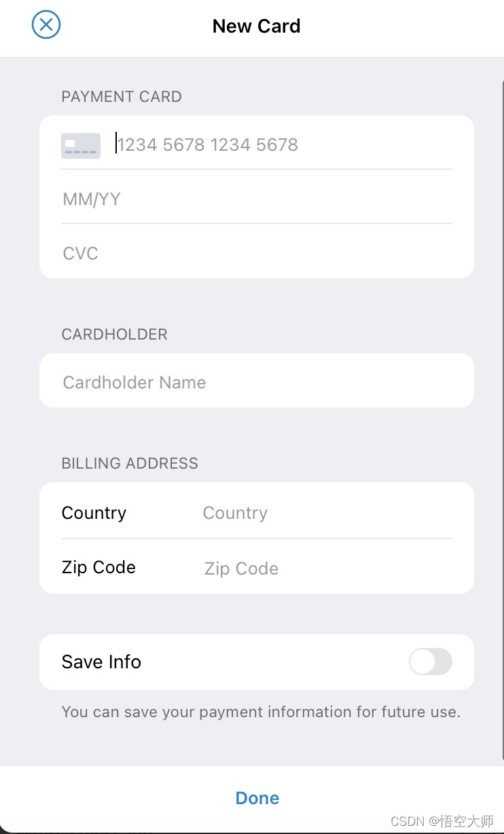Close the New Card dialog with X icon

[x=46, y=25]
